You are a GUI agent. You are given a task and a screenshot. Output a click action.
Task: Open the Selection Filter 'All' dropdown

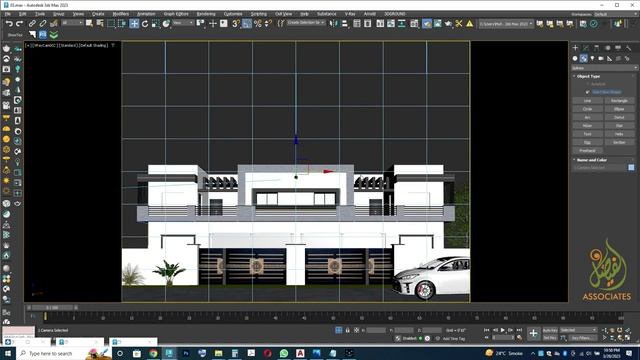[x=72, y=23]
